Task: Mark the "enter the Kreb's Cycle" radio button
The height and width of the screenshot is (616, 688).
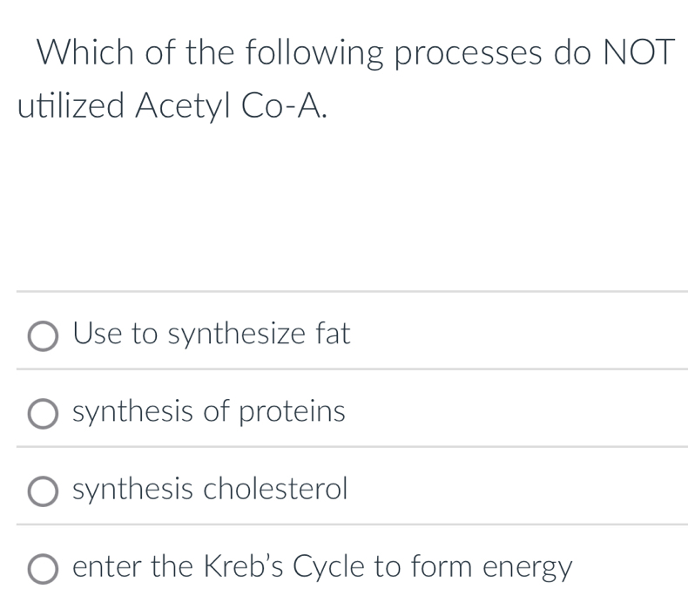Action: coord(44,570)
